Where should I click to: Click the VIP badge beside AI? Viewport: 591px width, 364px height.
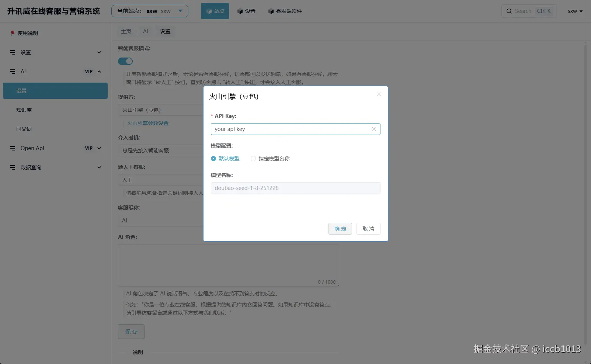point(89,72)
